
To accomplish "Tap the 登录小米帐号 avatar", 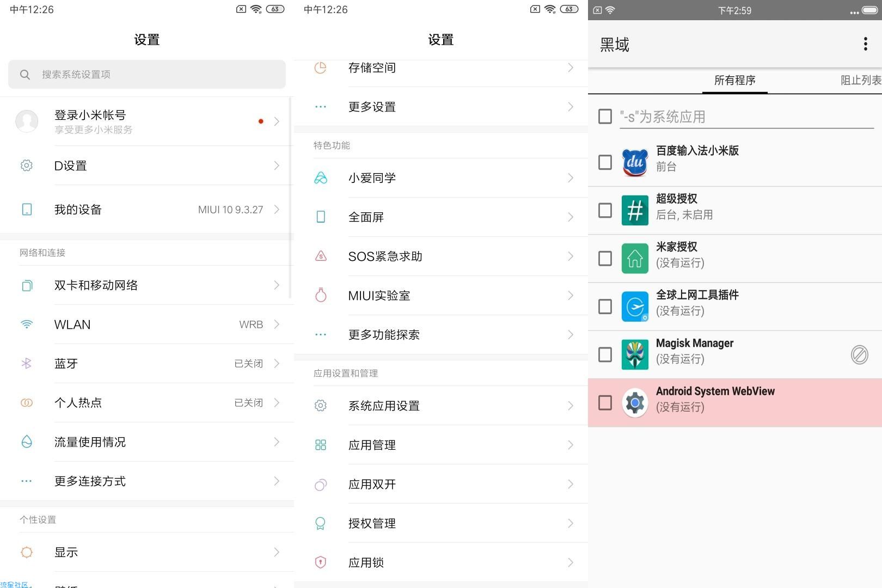I will tap(27, 121).
